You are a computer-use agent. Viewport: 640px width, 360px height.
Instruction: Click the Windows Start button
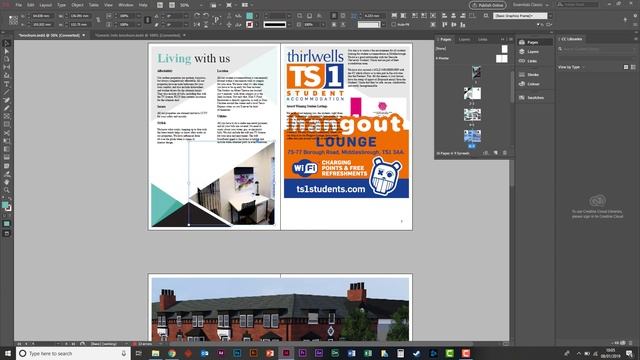7,353
